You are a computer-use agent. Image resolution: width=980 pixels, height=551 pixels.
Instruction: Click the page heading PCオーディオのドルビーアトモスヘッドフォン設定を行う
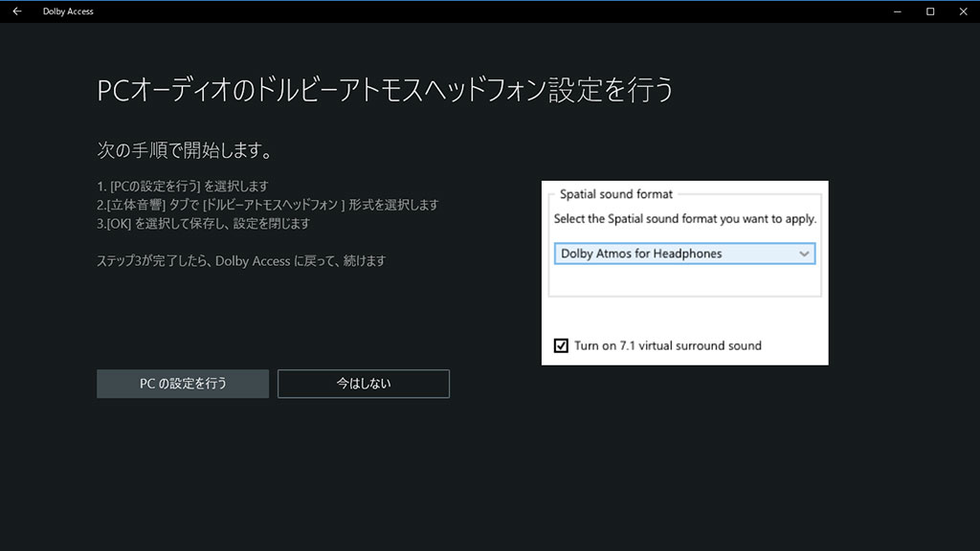pos(386,90)
